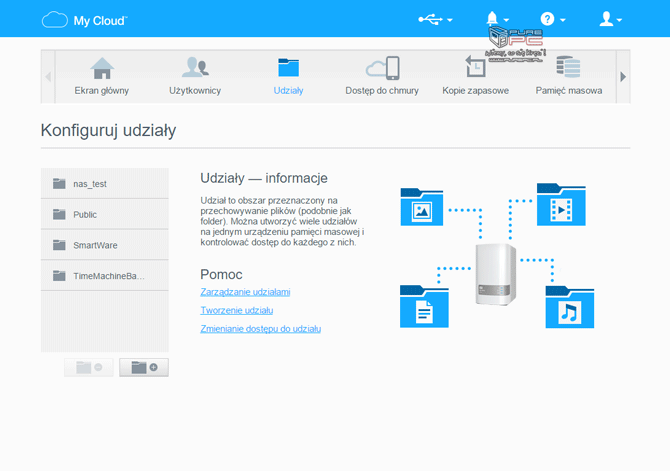670x471 pixels.
Task: Click the folder icon beside Public
Action: coord(59,214)
